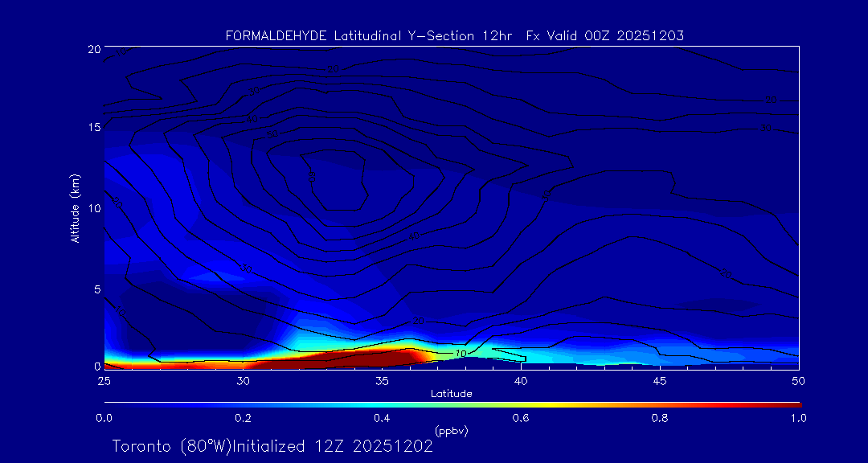Select altitude axis tick label 5
This screenshot has height=463, width=868.
97,289
